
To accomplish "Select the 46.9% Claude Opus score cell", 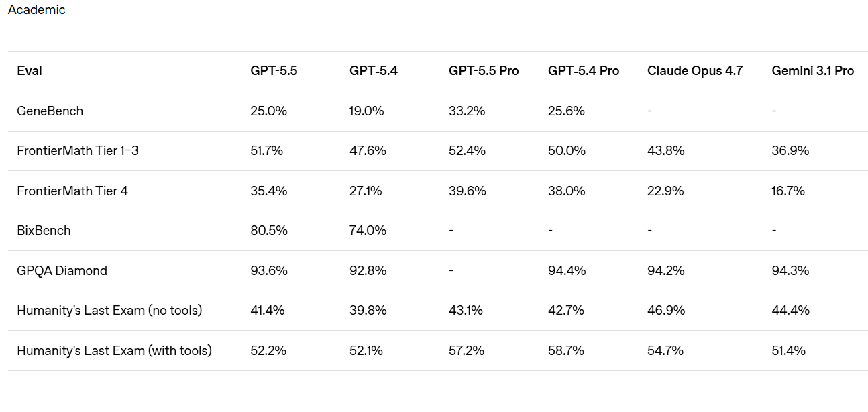I will [665, 311].
